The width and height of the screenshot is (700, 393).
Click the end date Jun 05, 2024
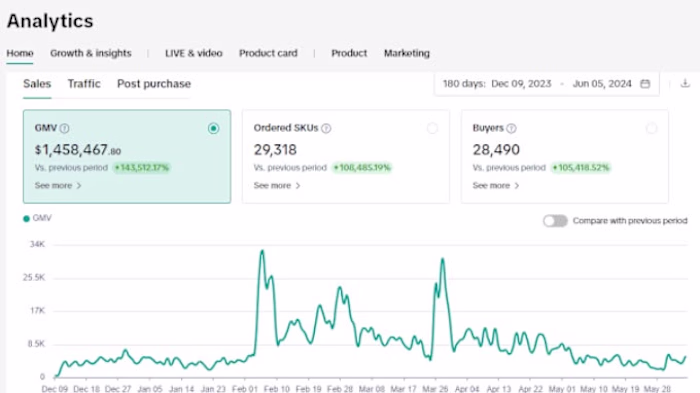(x=602, y=84)
